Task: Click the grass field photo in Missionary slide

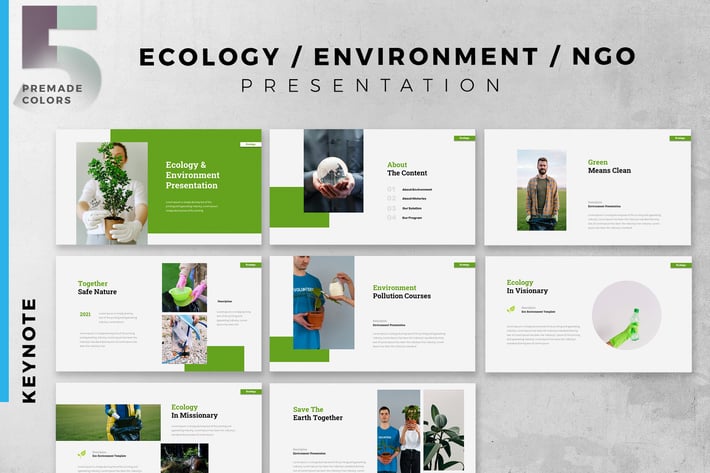Action: point(108,422)
